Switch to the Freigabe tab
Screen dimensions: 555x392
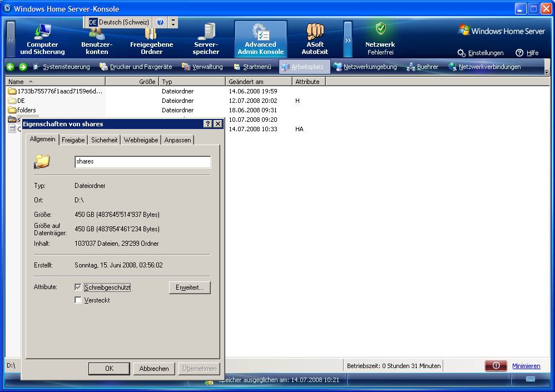(x=73, y=140)
